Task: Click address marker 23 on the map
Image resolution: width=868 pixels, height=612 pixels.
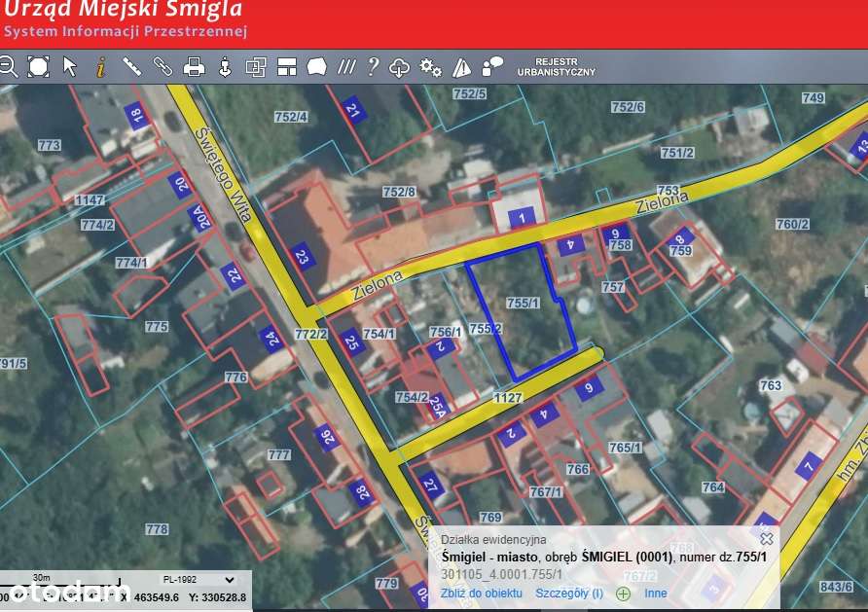Action: point(303,256)
